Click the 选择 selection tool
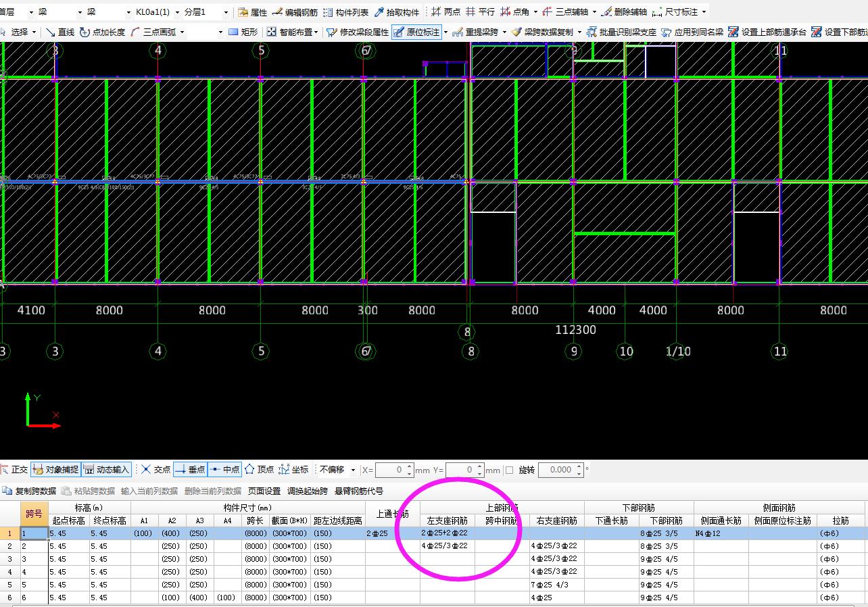This screenshot has width=868, height=607. click(x=14, y=32)
